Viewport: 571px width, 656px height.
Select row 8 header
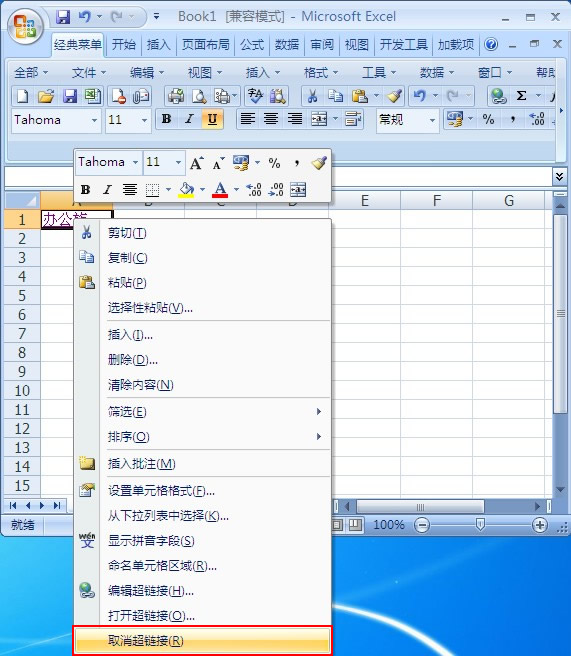click(22, 353)
